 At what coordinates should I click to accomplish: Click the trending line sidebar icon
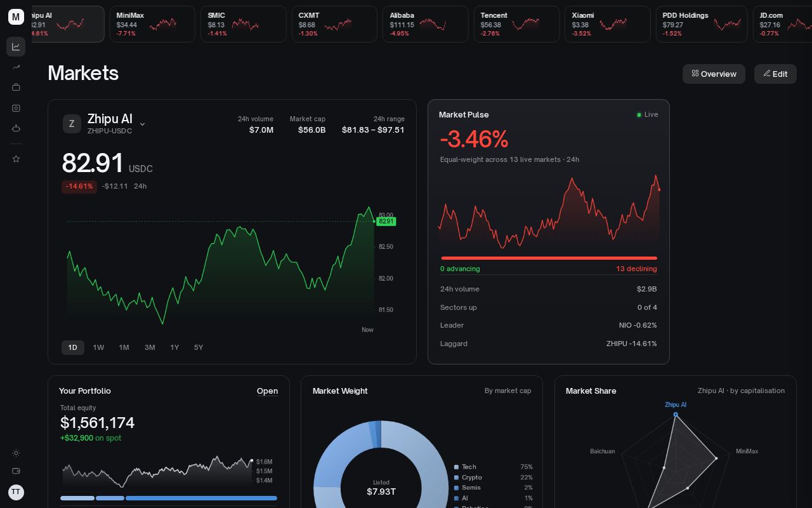click(16, 67)
